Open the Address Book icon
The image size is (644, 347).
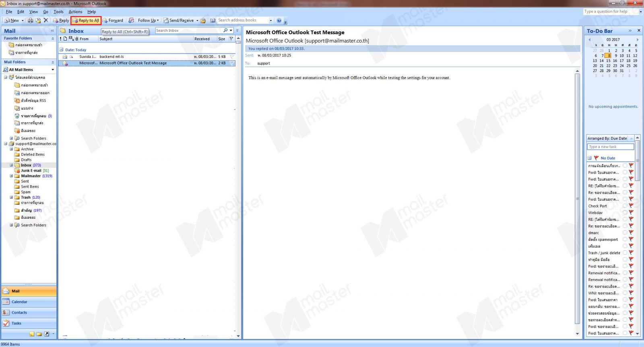(x=213, y=20)
